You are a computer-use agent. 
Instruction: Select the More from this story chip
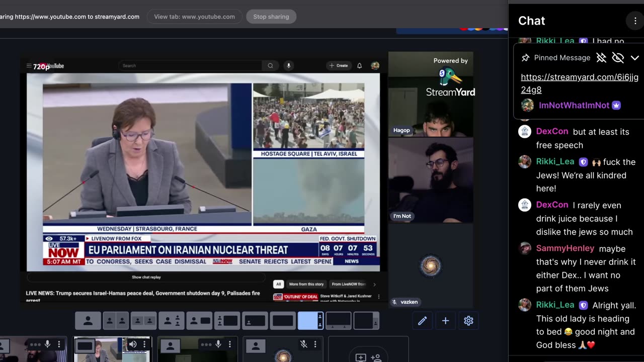306,284
